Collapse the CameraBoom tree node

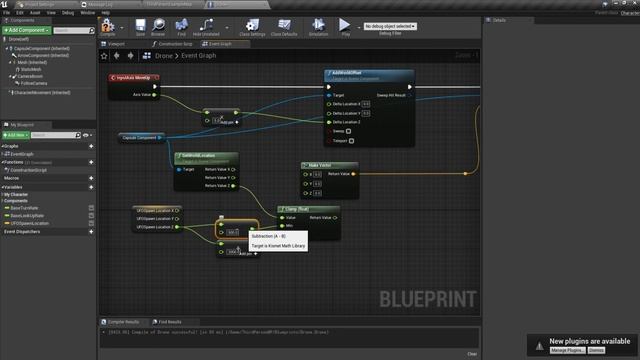[x=10, y=76]
